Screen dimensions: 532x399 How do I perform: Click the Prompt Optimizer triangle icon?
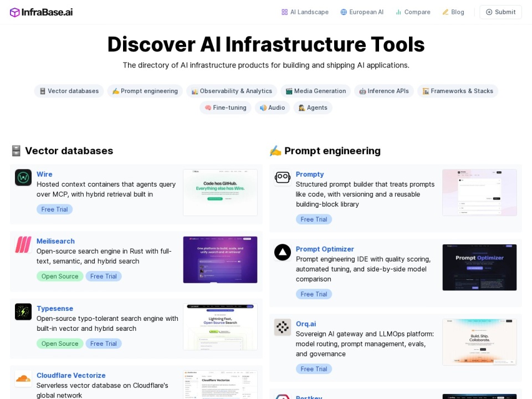283,253
